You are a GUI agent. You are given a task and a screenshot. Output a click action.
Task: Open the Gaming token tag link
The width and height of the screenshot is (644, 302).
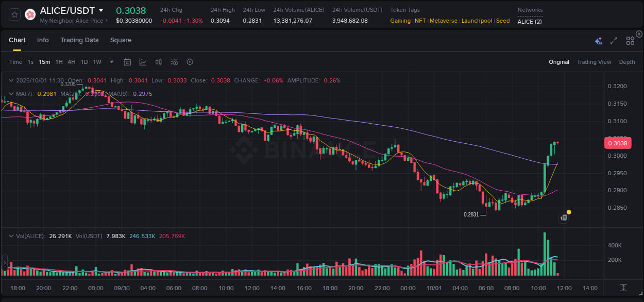[x=400, y=21]
